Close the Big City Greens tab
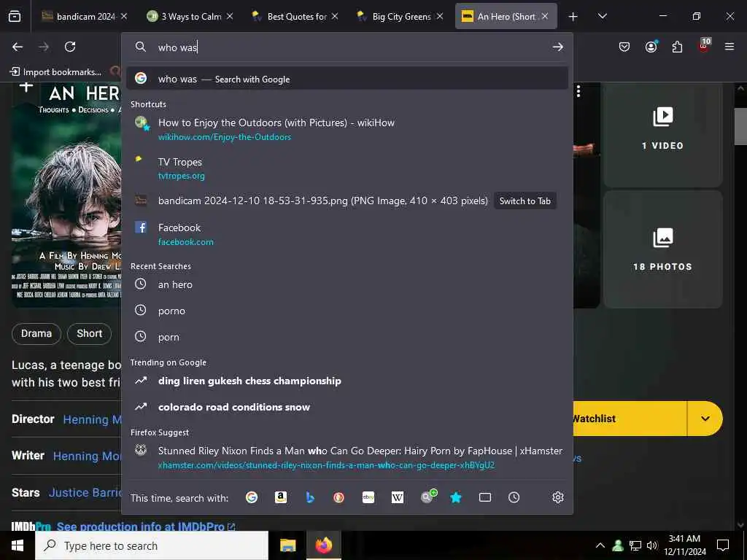Viewport: 747px width, 560px height. coord(440,16)
